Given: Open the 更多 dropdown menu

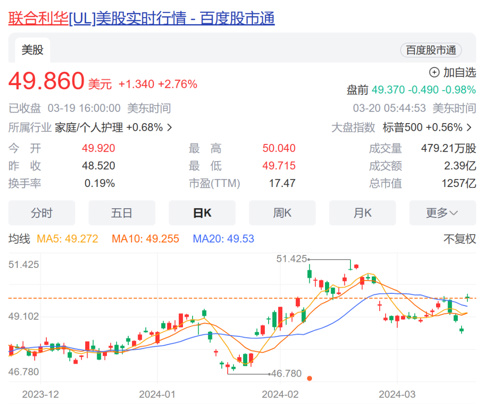Looking at the screenshot, I should (x=442, y=213).
